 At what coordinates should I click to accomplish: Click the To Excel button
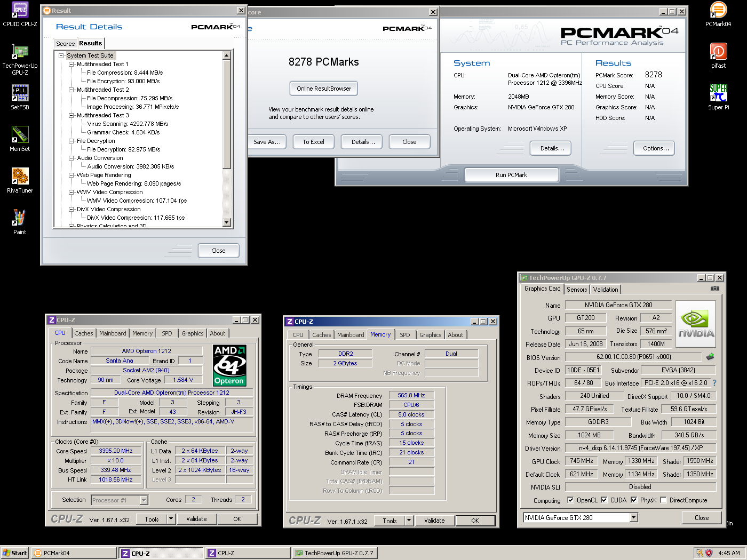point(313,142)
